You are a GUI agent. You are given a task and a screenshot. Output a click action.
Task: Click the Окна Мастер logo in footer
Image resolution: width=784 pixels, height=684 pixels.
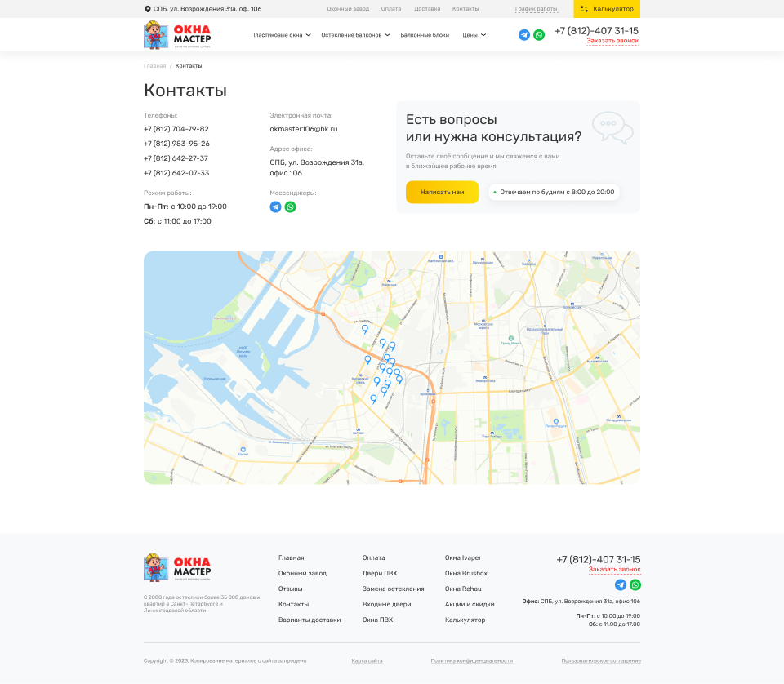point(177,567)
